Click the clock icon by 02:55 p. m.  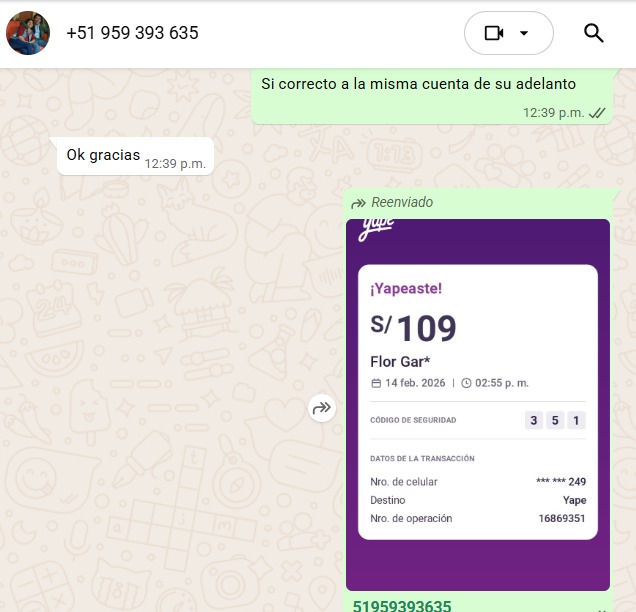(x=466, y=383)
